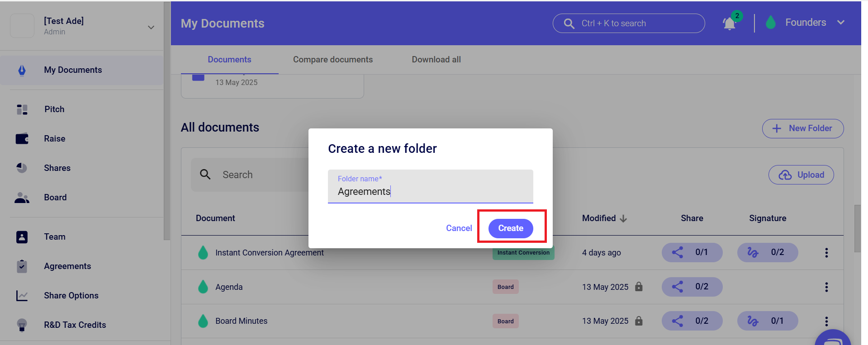Click the Pitch sidebar icon
The height and width of the screenshot is (345, 868).
[22, 109]
